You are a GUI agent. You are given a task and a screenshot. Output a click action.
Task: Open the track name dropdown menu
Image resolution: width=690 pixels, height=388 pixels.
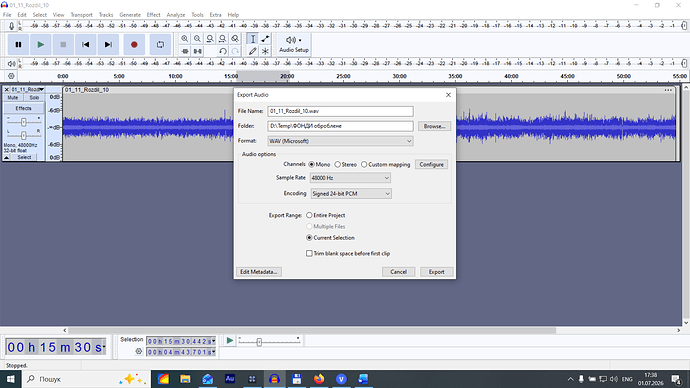click(27, 90)
